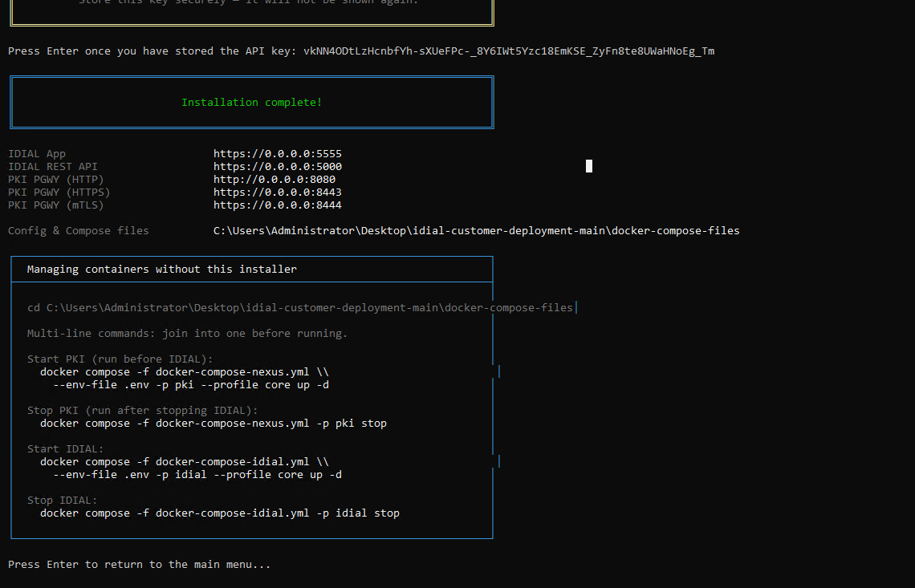Click the white block terminal cursor
This screenshot has width=915, height=588.
click(x=589, y=166)
